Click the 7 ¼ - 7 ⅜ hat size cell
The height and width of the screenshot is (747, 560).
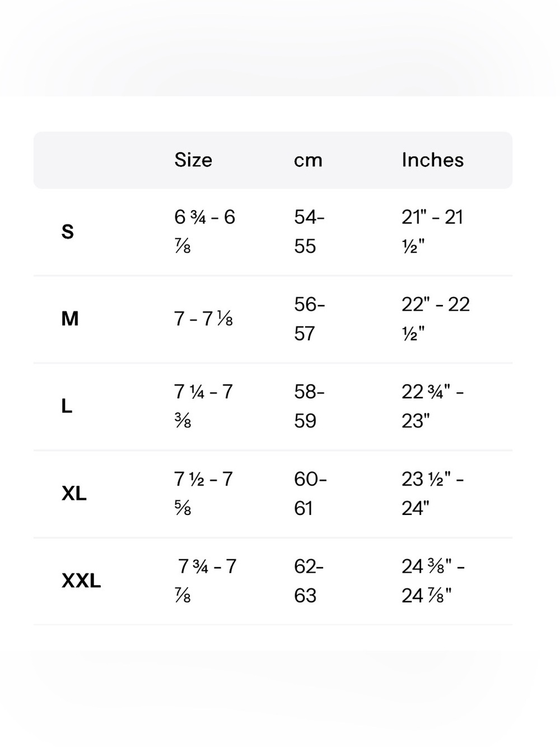point(203,406)
